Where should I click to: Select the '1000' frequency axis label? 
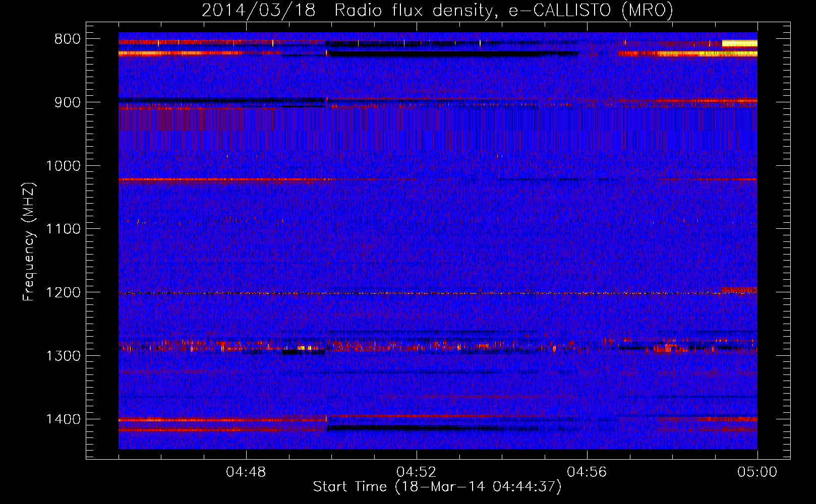coord(63,166)
